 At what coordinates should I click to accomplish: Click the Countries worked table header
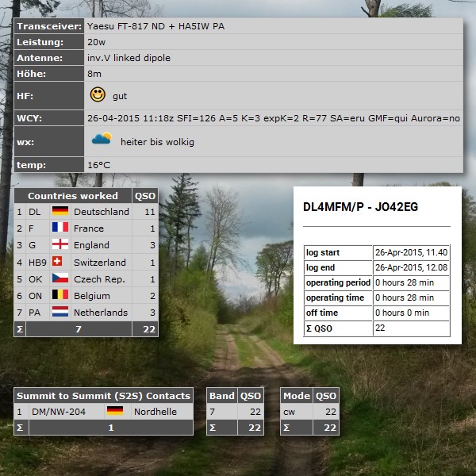tap(73, 195)
